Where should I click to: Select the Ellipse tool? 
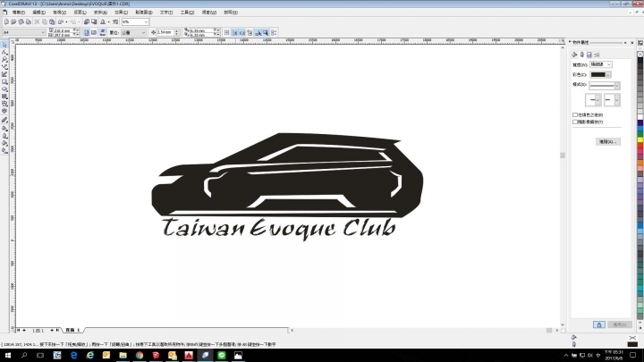(4, 89)
